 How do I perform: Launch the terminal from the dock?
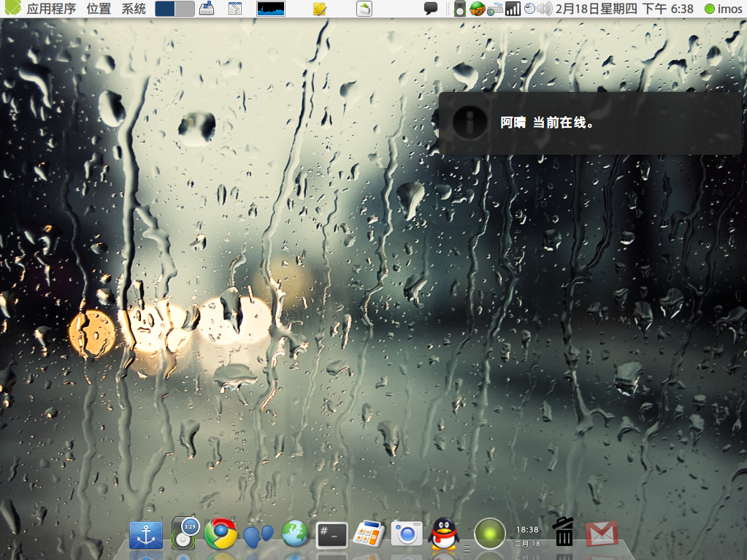pyautogui.click(x=332, y=534)
